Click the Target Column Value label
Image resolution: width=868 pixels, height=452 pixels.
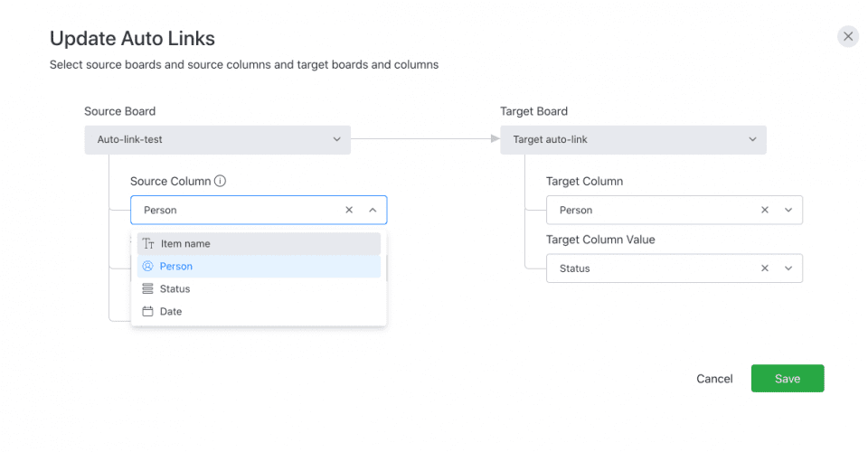[600, 240]
